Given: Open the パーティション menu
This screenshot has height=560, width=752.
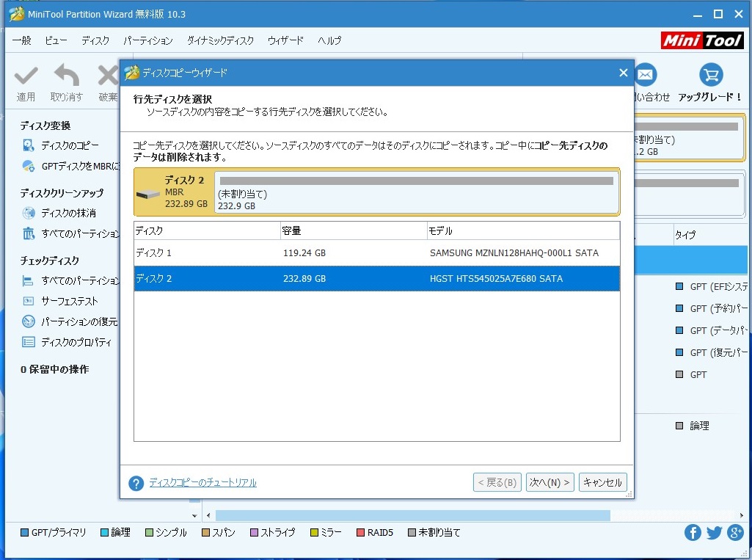Looking at the screenshot, I should (147, 41).
